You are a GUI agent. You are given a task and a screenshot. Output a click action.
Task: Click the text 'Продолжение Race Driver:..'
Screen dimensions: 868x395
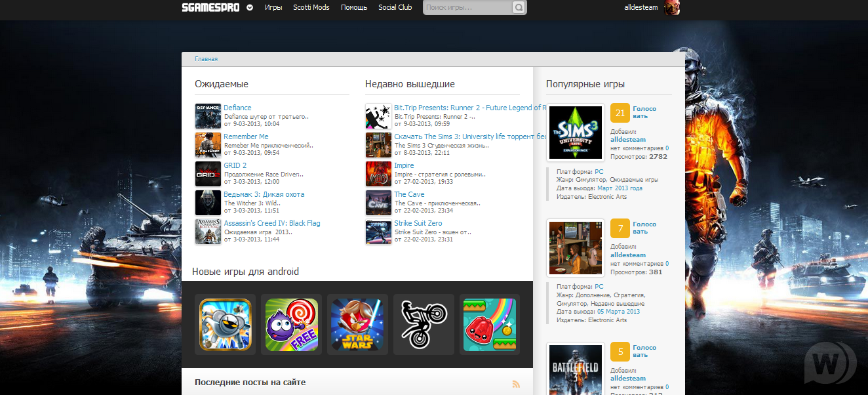pyautogui.click(x=264, y=174)
